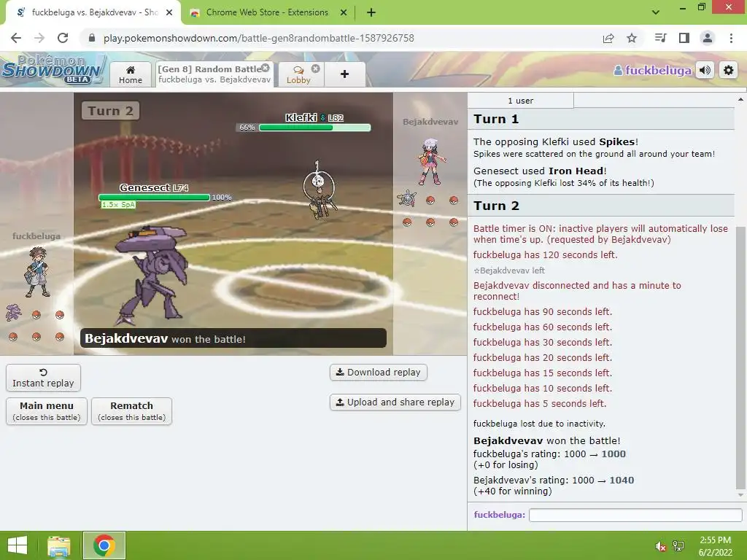Screen dimensions: 747x560
Task: Add a new room with plus tab
Action: (x=344, y=74)
